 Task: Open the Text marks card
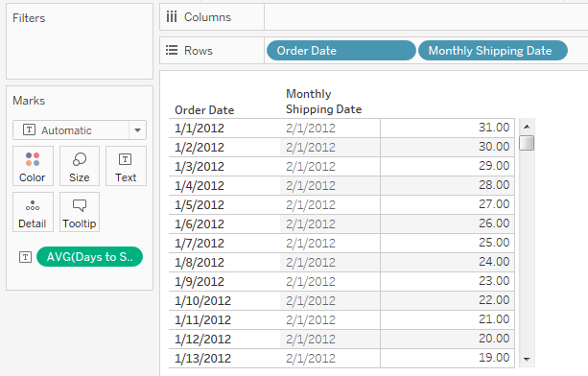[126, 166]
